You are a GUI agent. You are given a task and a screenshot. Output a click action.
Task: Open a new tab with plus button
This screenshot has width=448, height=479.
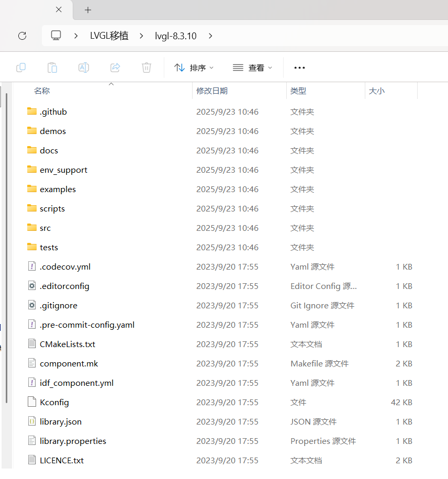click(88, 10)
